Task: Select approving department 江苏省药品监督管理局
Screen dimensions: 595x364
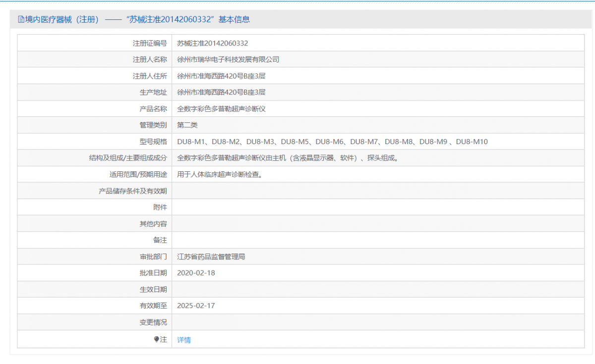Action: click(x=211, y=257)
